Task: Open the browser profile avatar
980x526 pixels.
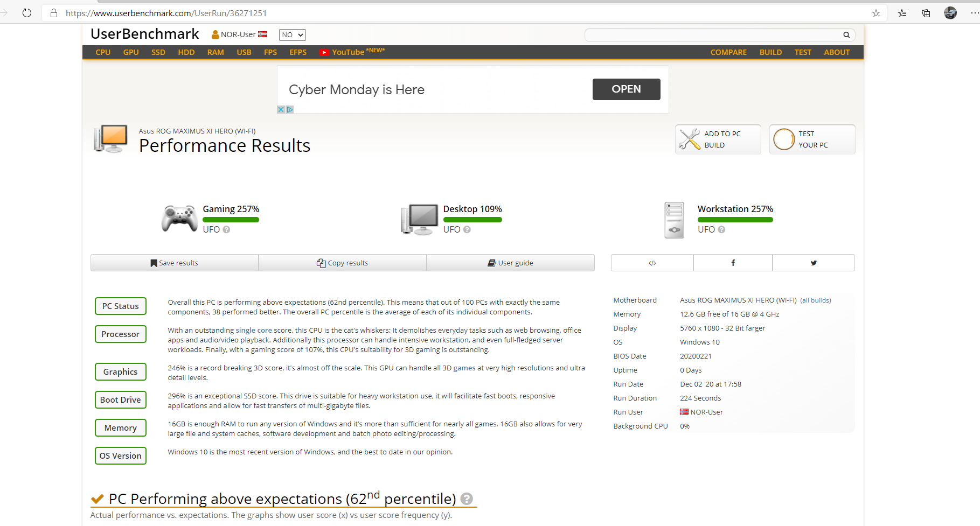Action: 950,13
